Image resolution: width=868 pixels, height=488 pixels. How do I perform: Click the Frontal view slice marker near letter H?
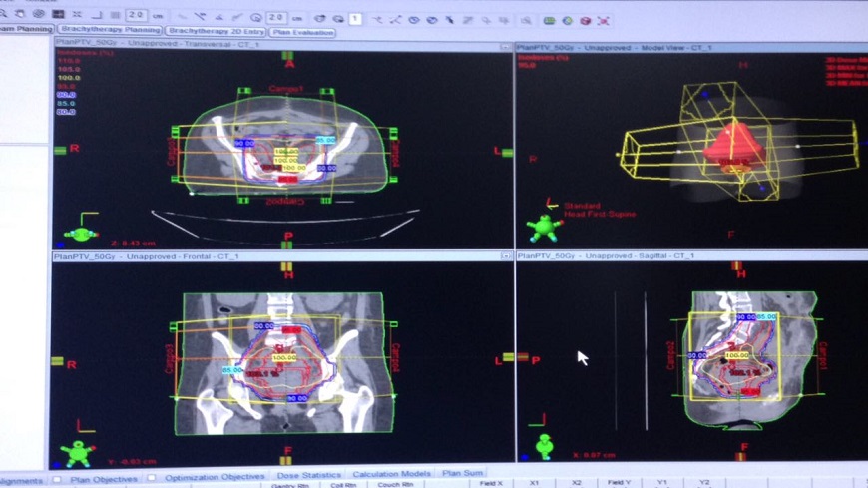[x=286, y=266]
